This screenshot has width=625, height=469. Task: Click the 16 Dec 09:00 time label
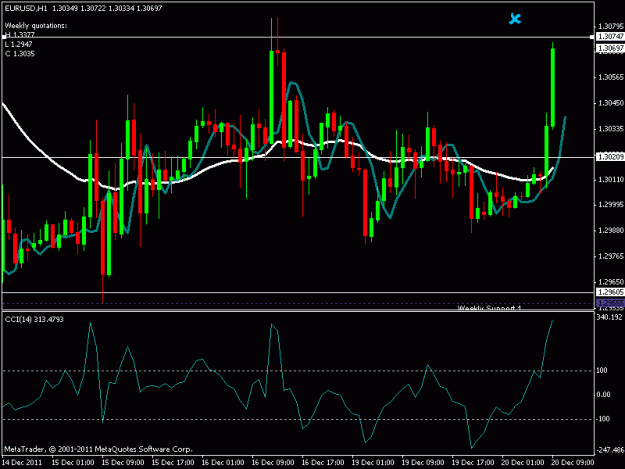coord(273,463)
